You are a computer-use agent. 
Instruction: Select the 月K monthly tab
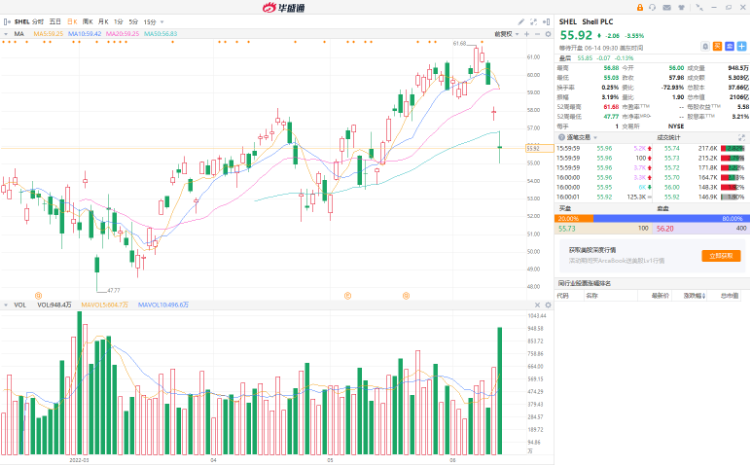[x=103, y=22]
